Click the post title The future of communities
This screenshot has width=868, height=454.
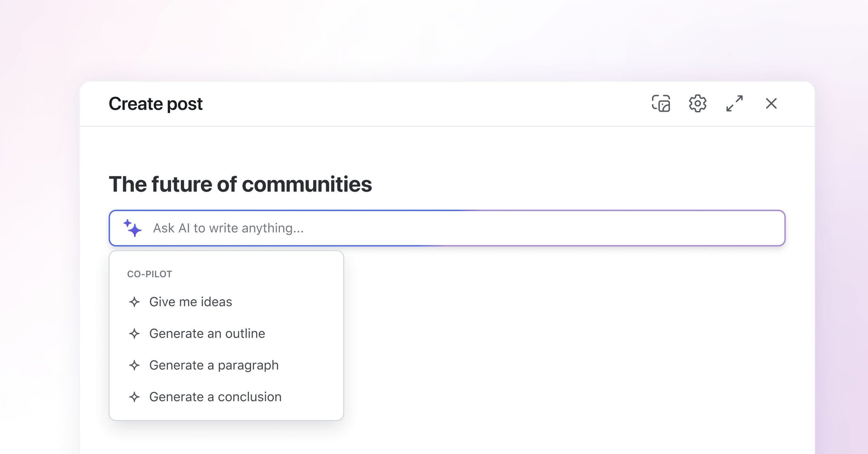click(x=240, y=184)
